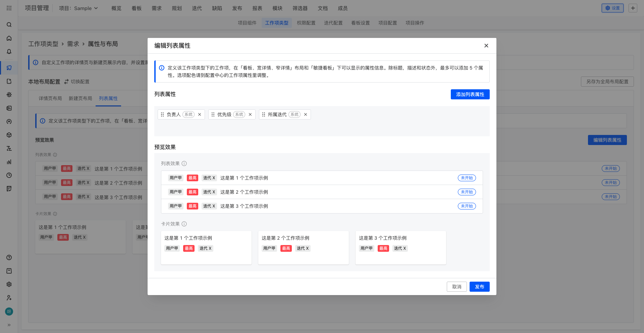Open 迭代 menu item

click(x=197, y=8)
